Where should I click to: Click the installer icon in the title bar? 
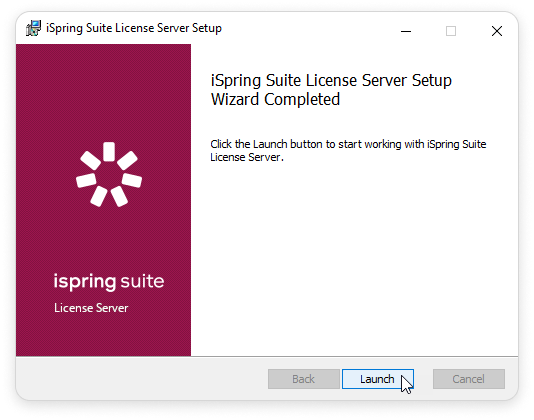coord(33,28)
